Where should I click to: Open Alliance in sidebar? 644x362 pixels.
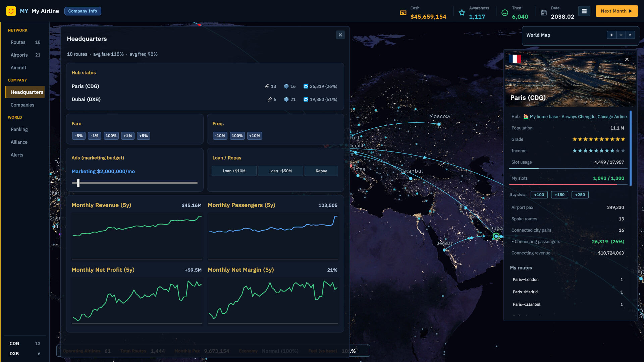pos(25,142)
